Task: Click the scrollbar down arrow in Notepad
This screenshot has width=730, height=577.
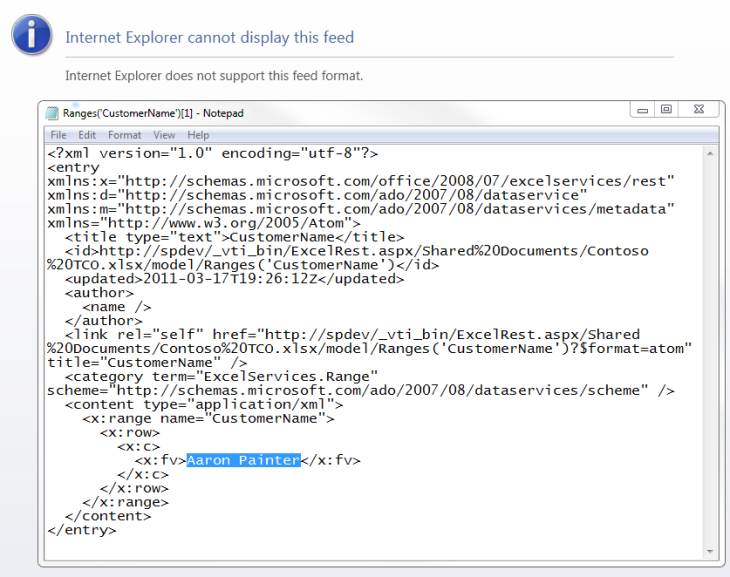Action: pyautogui.click(x=710, y=551)
